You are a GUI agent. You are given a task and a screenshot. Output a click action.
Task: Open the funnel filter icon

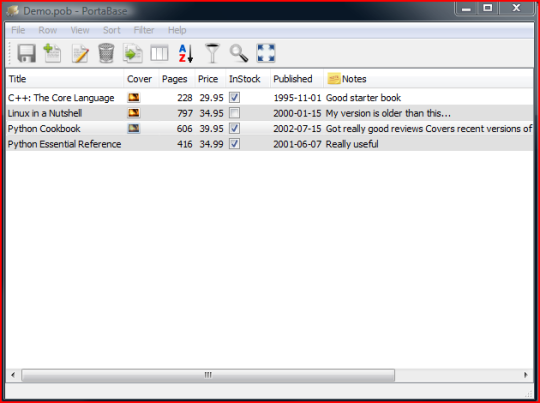pos(212,53)
